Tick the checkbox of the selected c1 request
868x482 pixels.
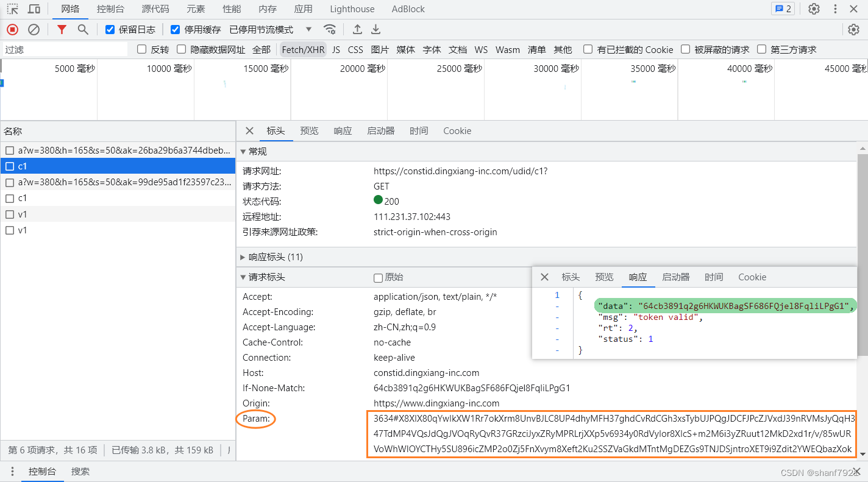[x=10, y=166]
